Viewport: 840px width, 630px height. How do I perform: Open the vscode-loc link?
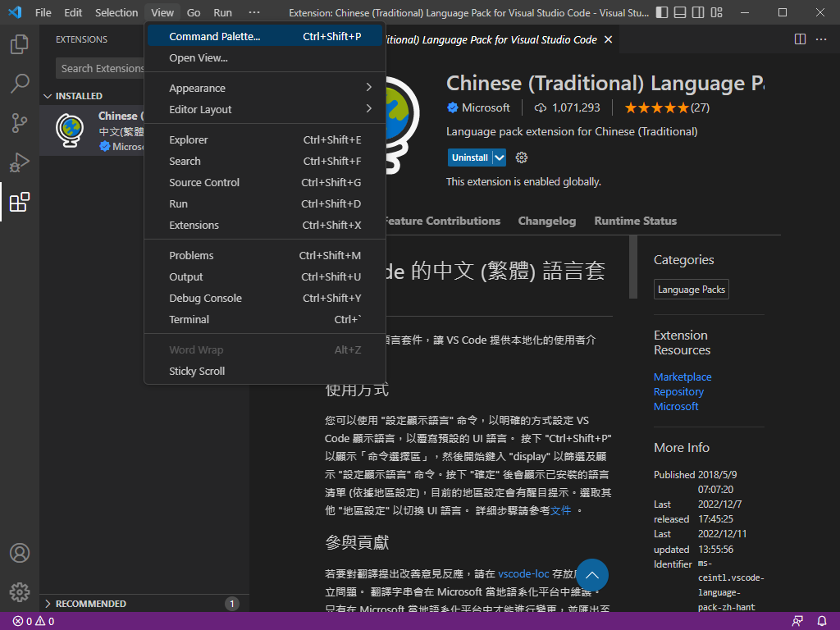point(523,573)
